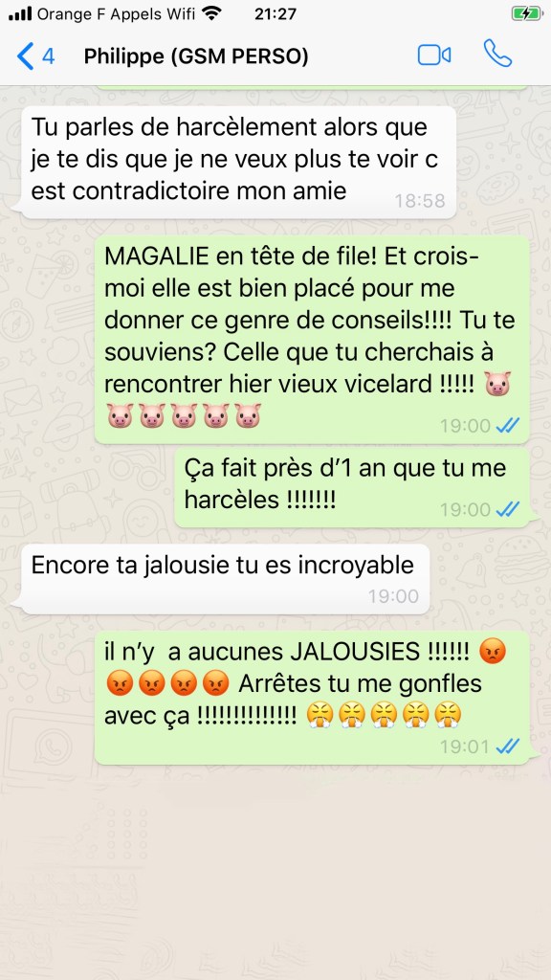Tap the cellular signal bars icon
Screen dimensions: 551x980
click(x=20, y=13)
